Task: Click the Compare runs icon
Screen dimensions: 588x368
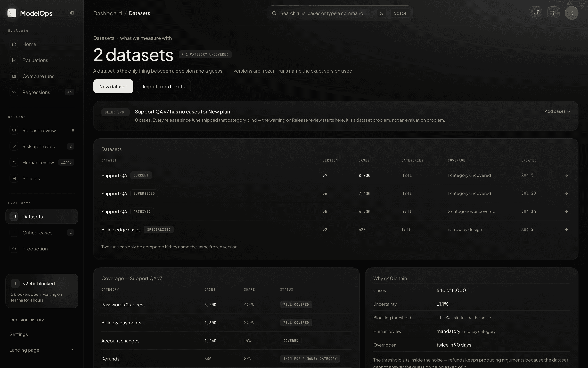Action: (x=14, y=76)
